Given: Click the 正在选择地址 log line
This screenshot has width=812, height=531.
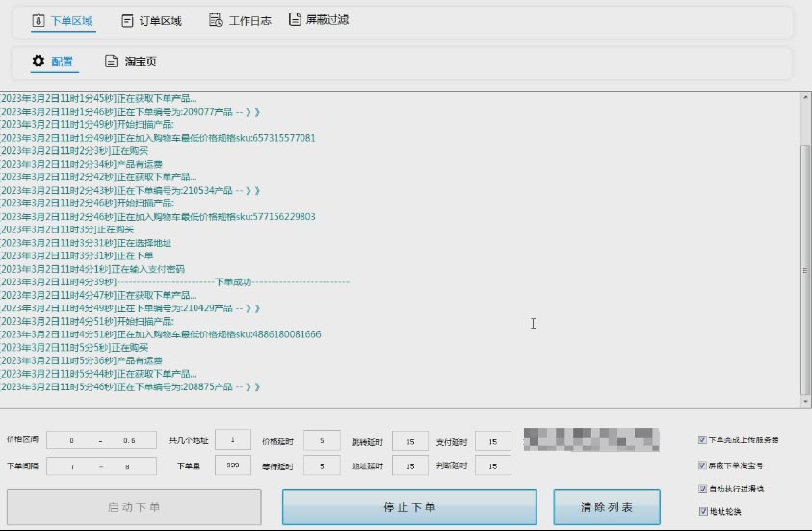Looking at the screenshot, I should [86, 243].
